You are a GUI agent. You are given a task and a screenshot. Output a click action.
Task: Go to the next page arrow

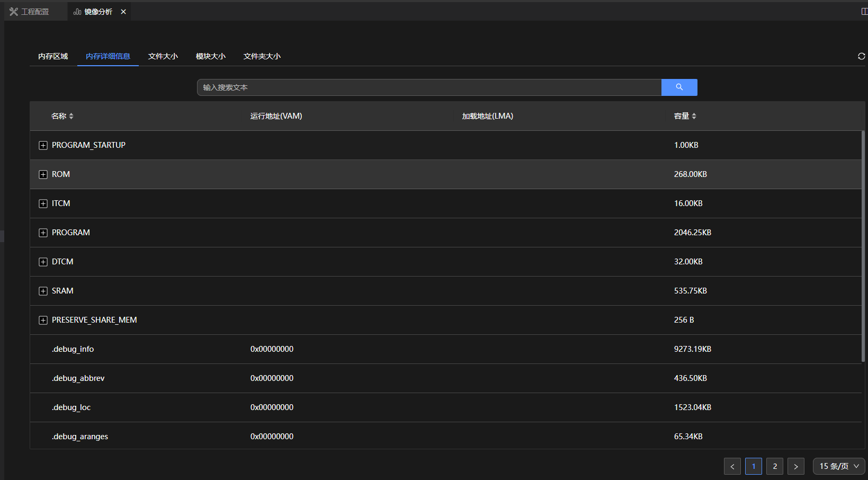[x=795, y=466]
